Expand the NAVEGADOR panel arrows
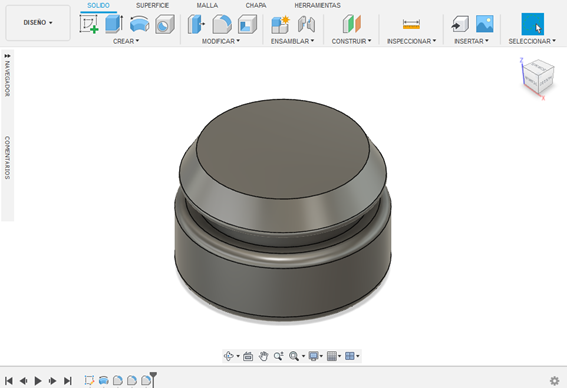 pyautogui.click(x=7, y=56)
